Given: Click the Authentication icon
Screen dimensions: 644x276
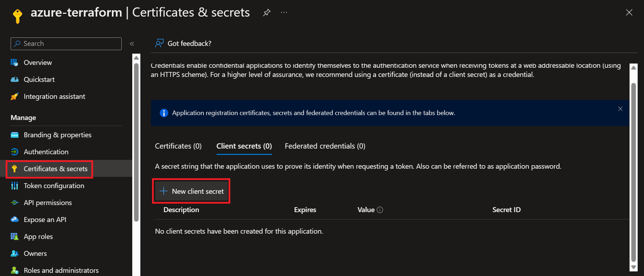Looking at the screenshot, I should 14,152.
